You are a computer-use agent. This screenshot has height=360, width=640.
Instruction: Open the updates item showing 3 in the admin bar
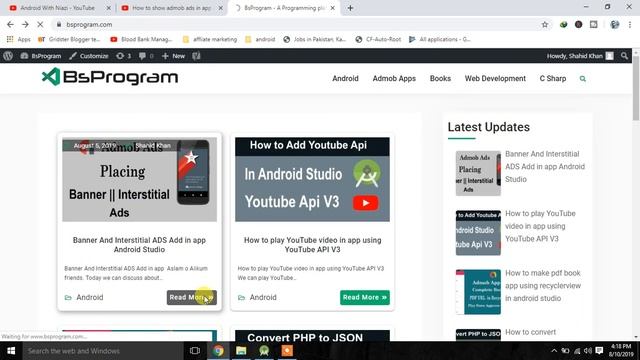(x=123, y=56)
